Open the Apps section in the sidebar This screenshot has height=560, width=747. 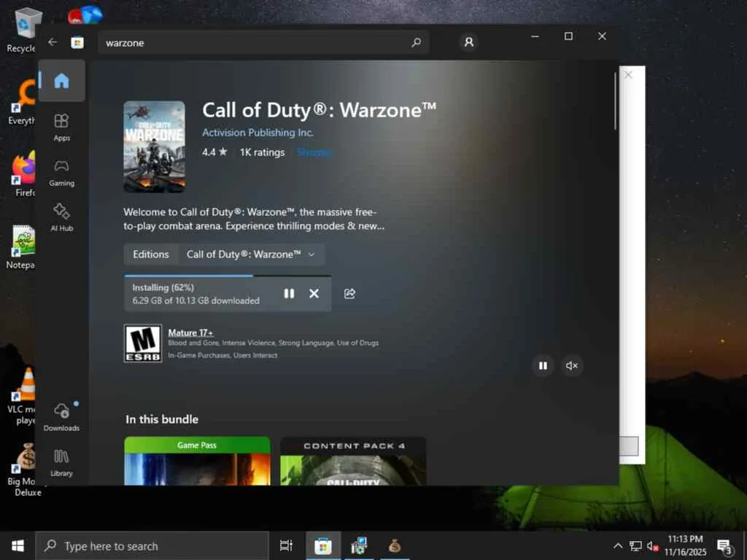pyautogui.click(x=61, y=128)
